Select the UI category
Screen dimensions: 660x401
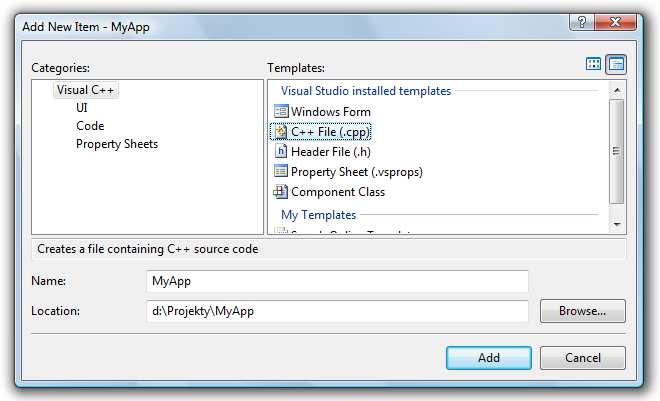click(82, 108)
